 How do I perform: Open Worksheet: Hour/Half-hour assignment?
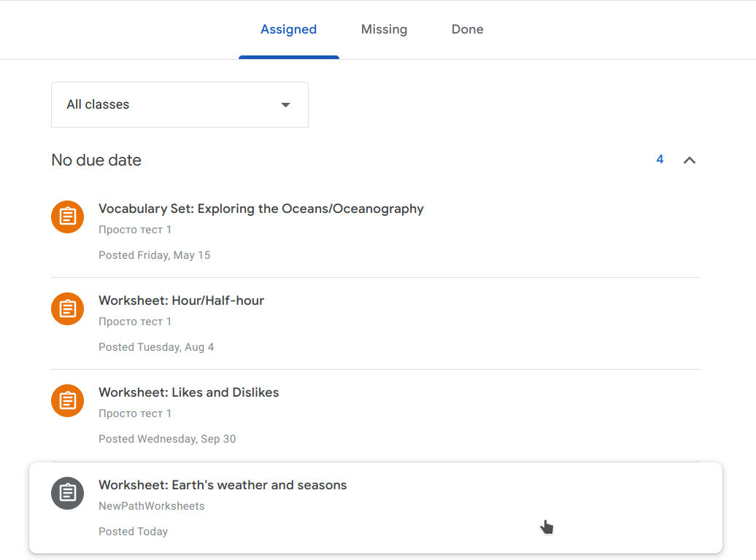[x=181, y=300]
